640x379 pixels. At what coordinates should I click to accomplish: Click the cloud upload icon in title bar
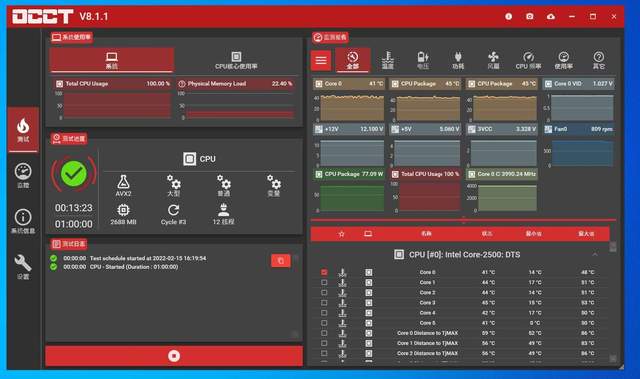(x=551, y=17)
